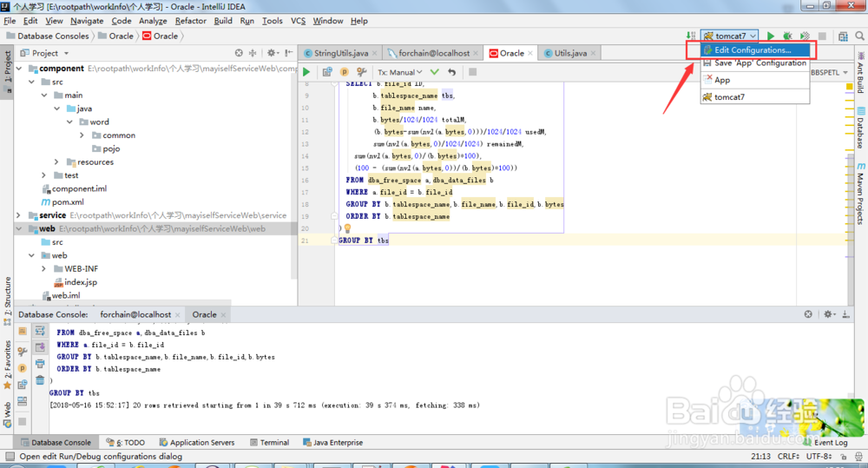
Task: Switch to the Utils.java editor tab
Action: coord(569,53)
